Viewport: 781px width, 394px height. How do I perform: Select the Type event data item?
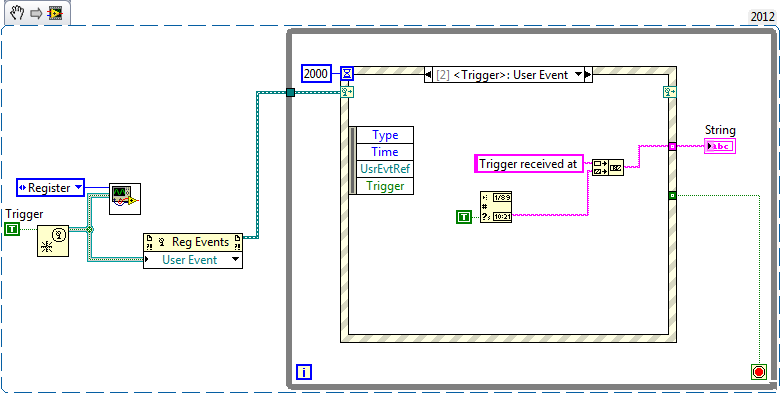(385, 135)
